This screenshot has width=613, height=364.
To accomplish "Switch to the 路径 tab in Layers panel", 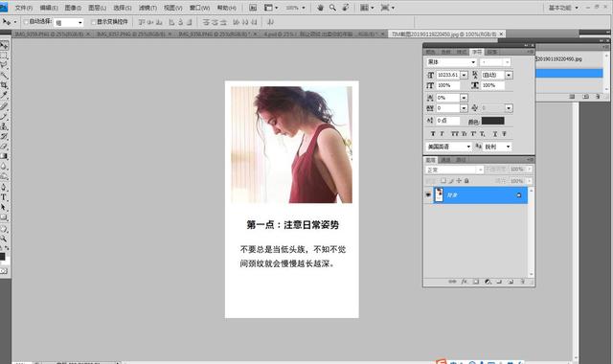I will point(461,160).
